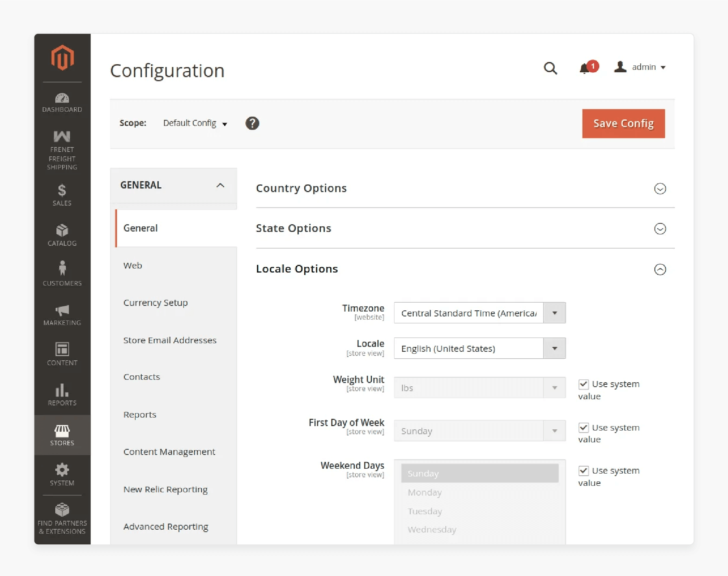Toggle Weekend Days use system value

tap(583, 471)
